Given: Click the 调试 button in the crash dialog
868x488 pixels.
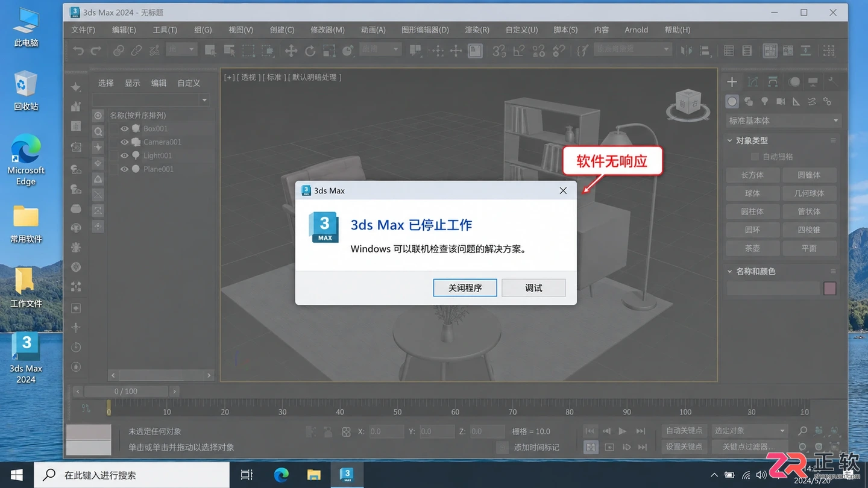Looking at the screenshot, I should 533,288.
